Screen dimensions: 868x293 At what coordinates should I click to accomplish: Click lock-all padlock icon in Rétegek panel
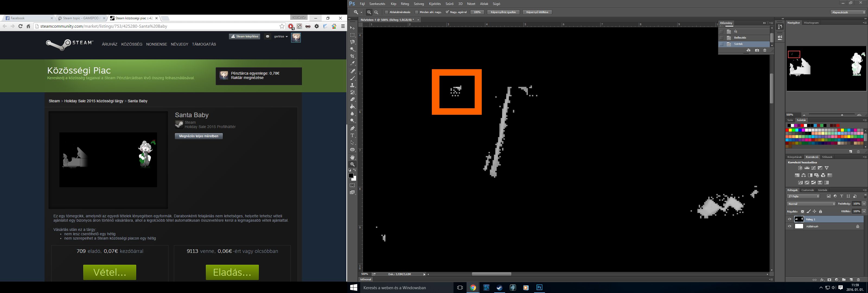point(821,211)
